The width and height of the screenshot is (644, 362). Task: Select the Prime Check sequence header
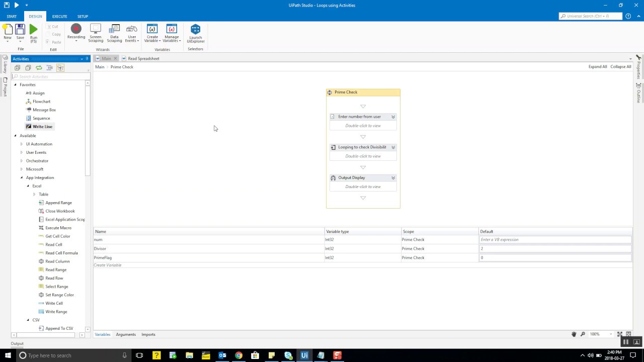pyautogui.click(x=363, y=93)
